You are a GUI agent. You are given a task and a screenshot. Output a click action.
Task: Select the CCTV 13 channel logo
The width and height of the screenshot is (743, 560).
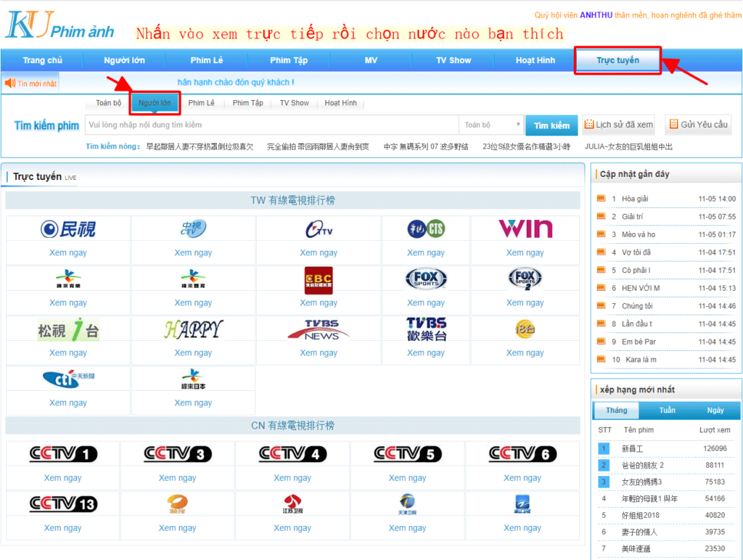pos(63,504)
